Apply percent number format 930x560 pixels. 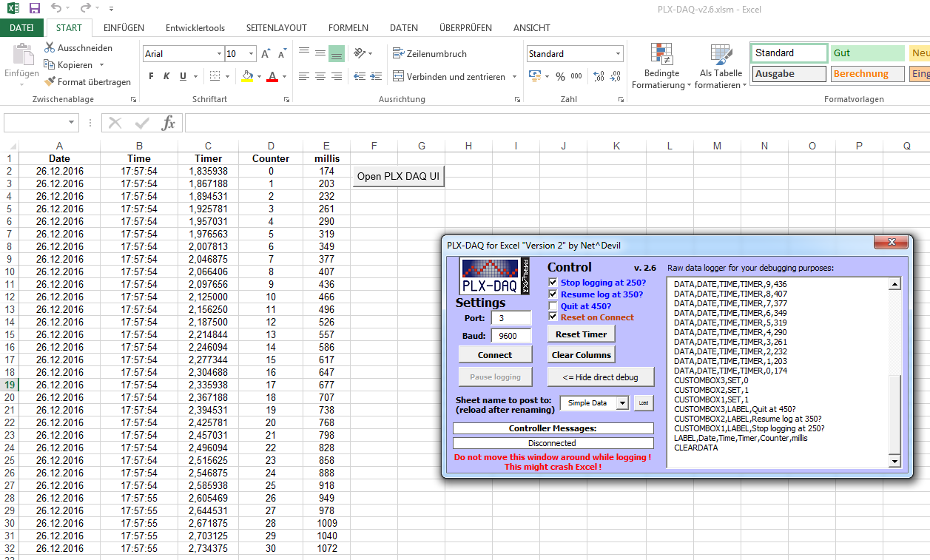[x=560, y=76]
